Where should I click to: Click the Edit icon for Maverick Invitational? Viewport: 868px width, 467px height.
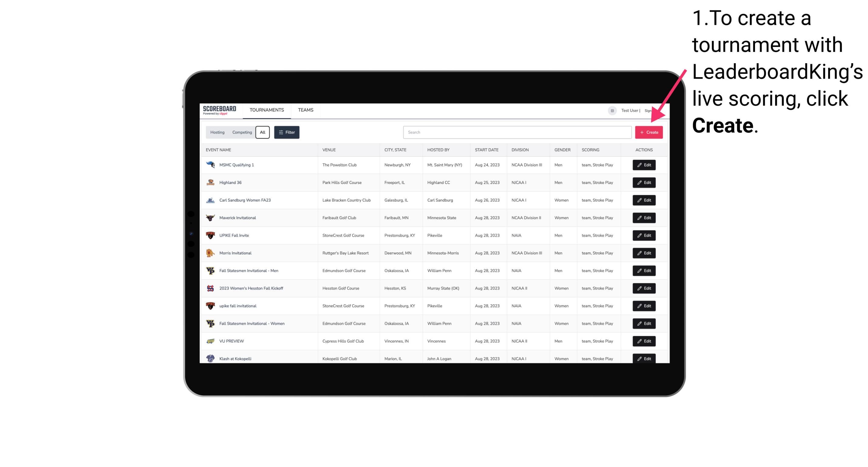click(644, 217)
